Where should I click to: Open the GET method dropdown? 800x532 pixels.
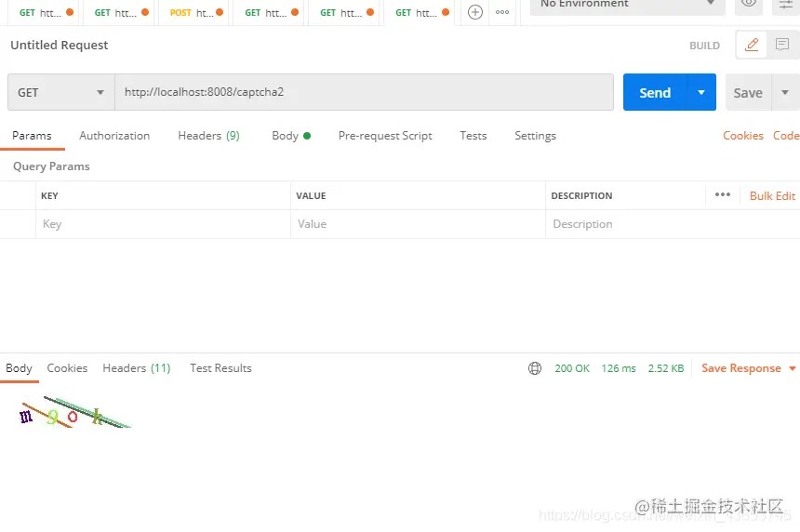coord(61,92)
